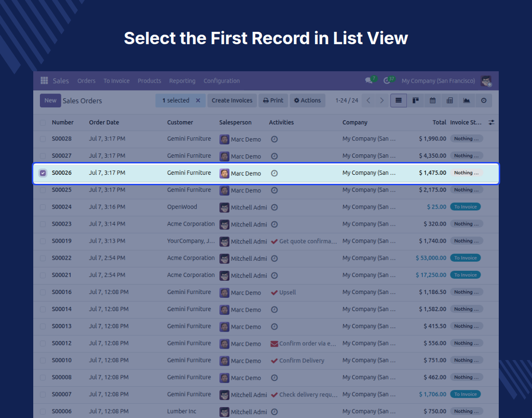Open company switcher My Company (San Francisco)
This screenshot has height=418, width=532.
pos(438,81)
